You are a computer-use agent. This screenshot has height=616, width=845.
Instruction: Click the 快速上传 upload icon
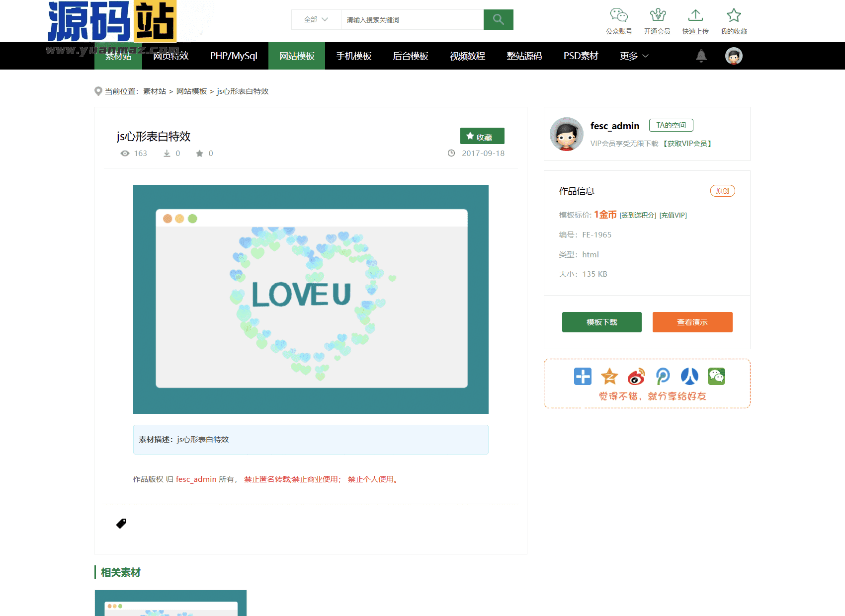click(x=695, y=15)
